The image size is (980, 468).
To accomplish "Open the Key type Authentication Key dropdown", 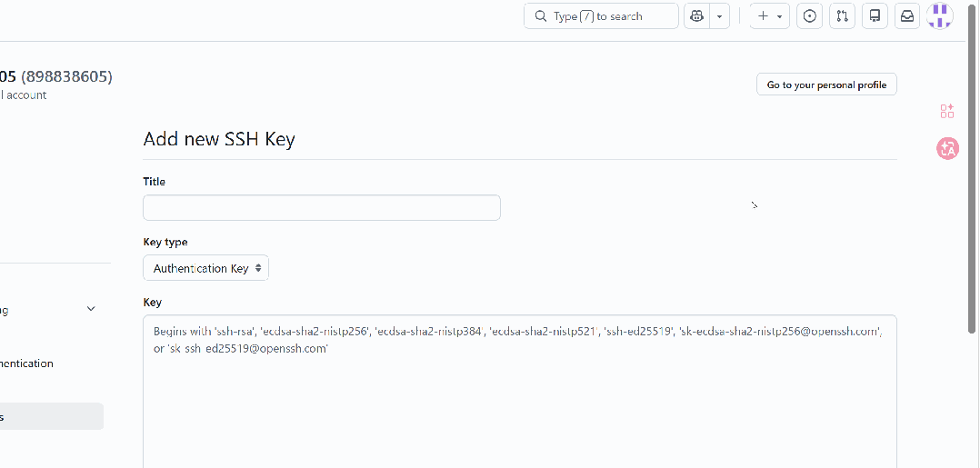I will (x=205, y=268).
